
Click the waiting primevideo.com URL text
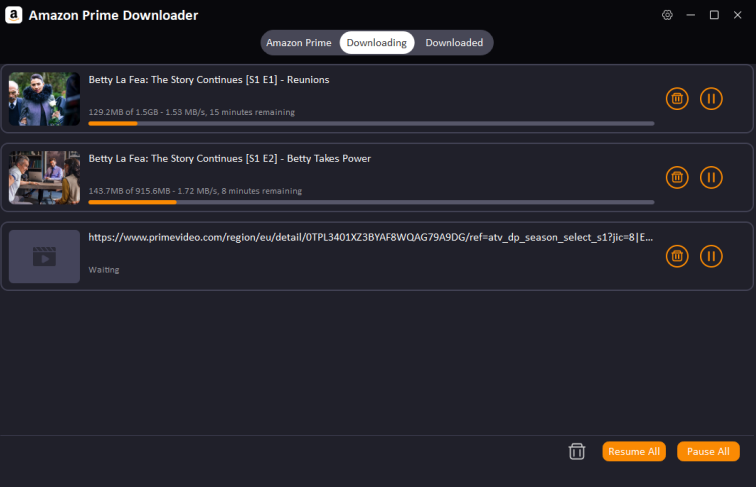pos(371,238)
